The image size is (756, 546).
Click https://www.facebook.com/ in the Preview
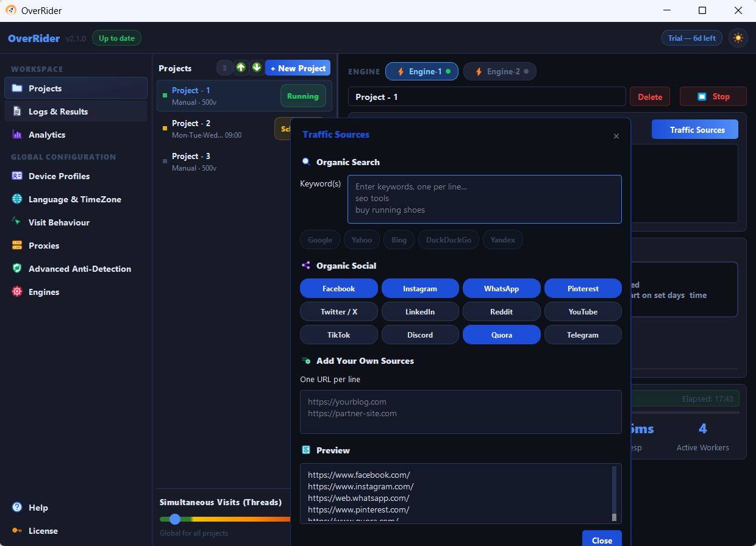click(358, 475)
